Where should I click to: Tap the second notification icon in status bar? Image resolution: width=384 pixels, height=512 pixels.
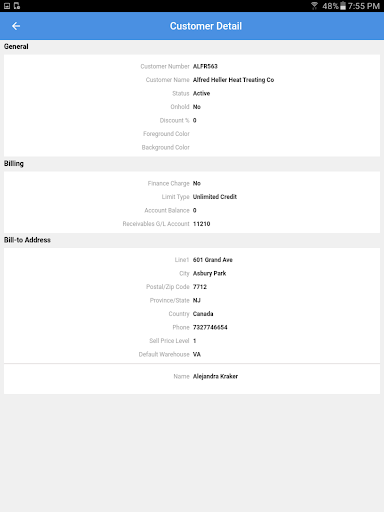(x=17, y=6)
